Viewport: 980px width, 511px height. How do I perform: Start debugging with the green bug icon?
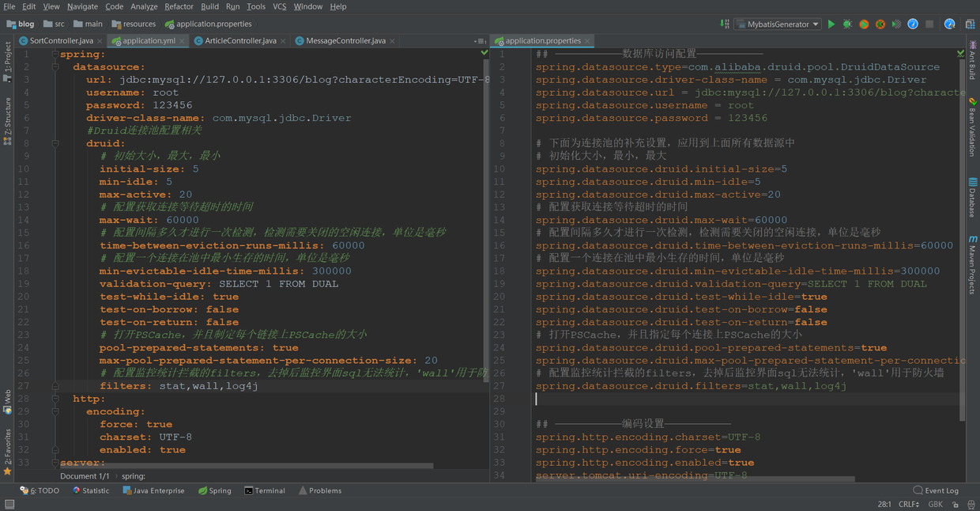coord(847,25)
